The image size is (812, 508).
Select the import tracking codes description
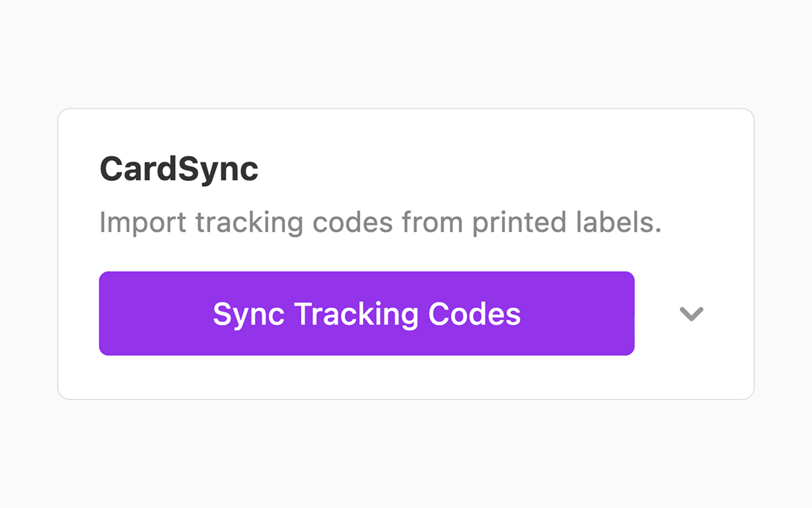pos(381,222)
